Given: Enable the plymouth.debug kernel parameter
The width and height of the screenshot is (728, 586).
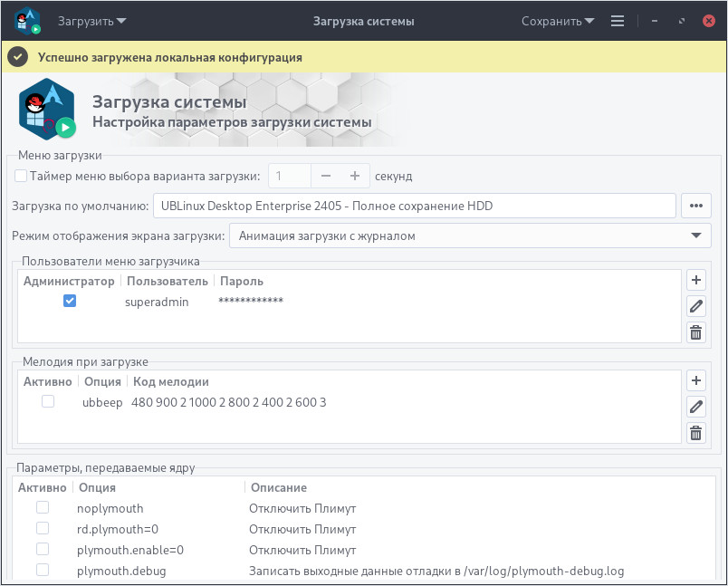Looking at the screenshot, I should point(43,570).
